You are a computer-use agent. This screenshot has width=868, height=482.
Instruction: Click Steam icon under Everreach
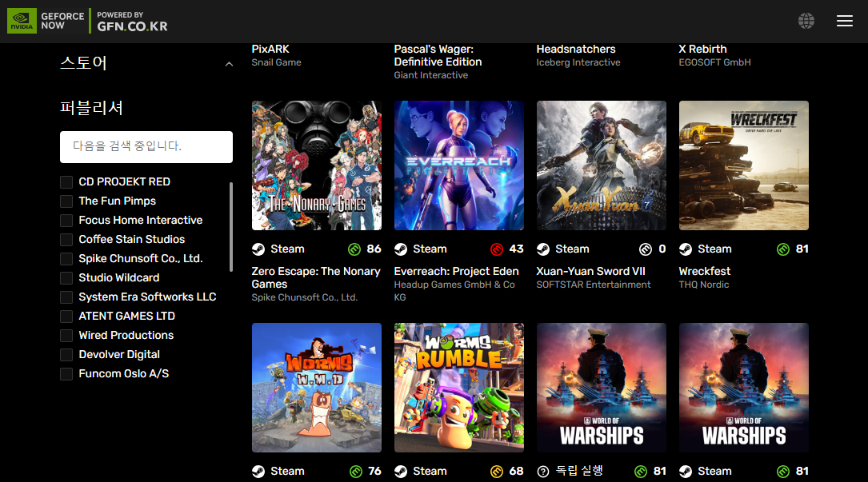pos(400,249)
